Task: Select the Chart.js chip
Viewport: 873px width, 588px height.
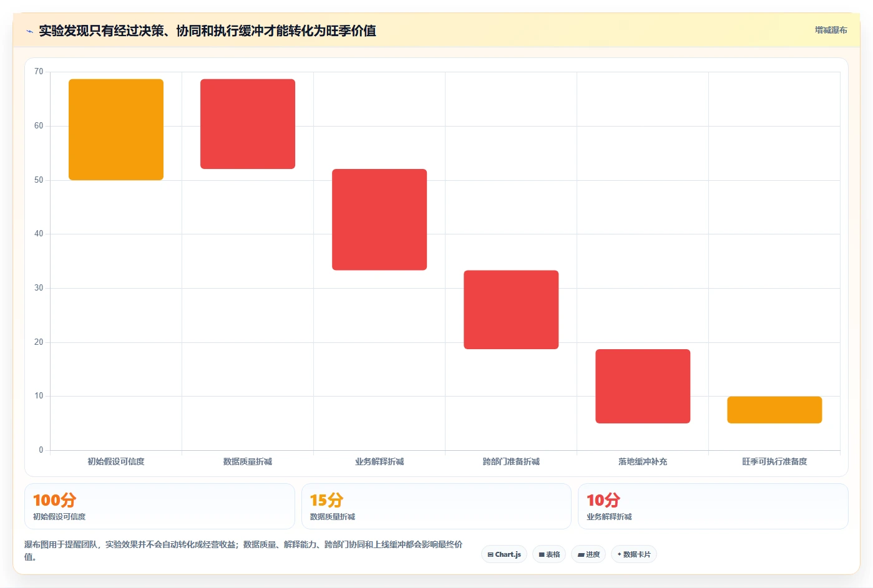Action: (x=504, y=554)
